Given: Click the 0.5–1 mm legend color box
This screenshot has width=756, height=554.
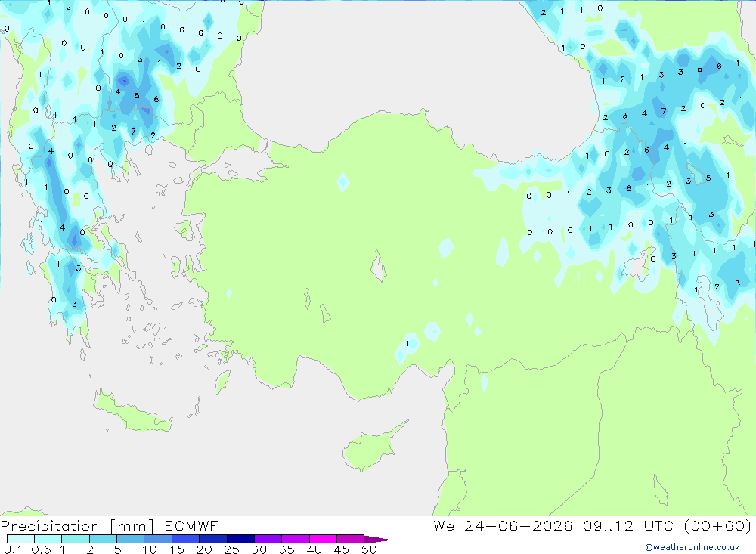Looking at the screenshot, I should coord(48,539).
